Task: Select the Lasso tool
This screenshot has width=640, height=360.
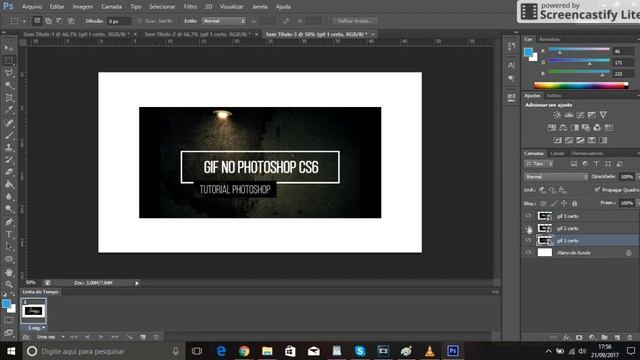Action: (9, 73)
